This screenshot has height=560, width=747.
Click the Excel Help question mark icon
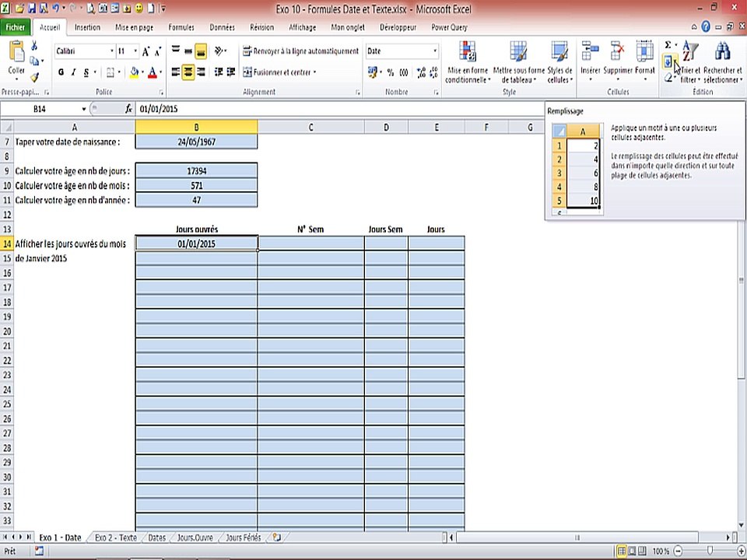pos(706,26)
